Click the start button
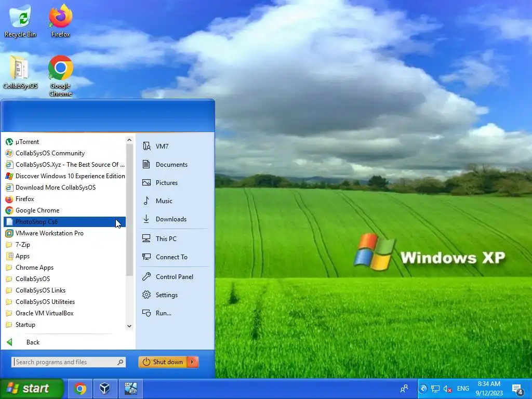532x399 pixels. click(32, 389)
